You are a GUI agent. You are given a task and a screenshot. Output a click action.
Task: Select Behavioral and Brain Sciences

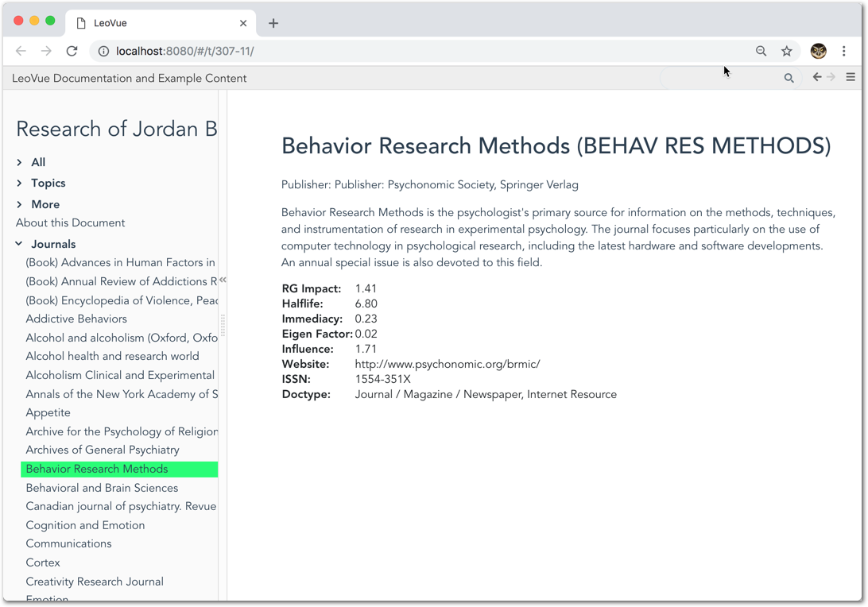(102, 488)
